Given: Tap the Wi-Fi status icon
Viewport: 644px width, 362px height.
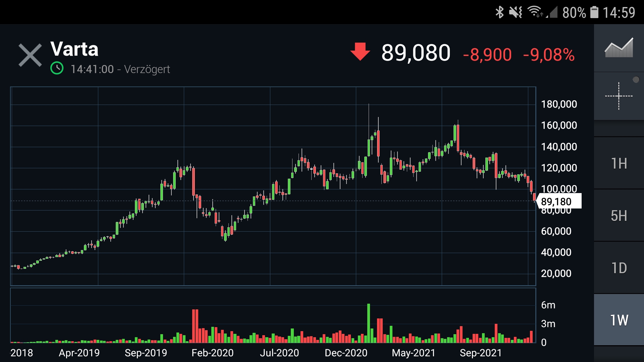Looking at the screenshot, I should point(535,12).
